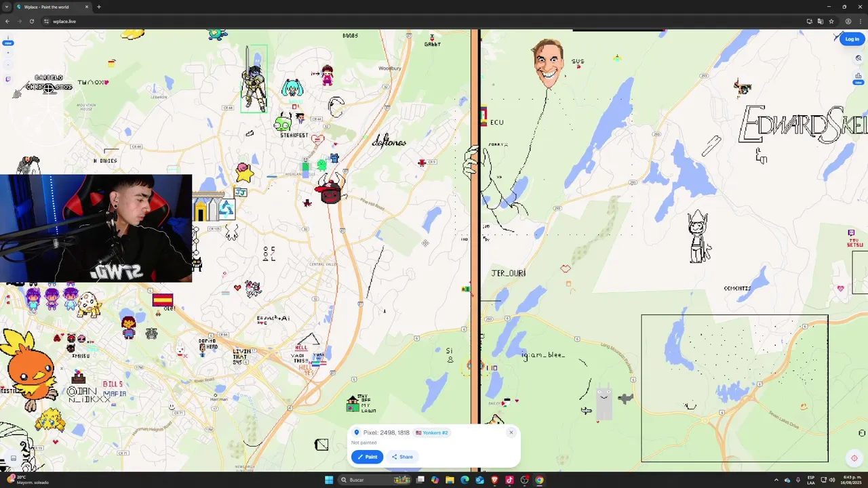This screenshot has width=868, height=488.
Task: Open the weather widget showing 20°C
Action: [27, 480]
